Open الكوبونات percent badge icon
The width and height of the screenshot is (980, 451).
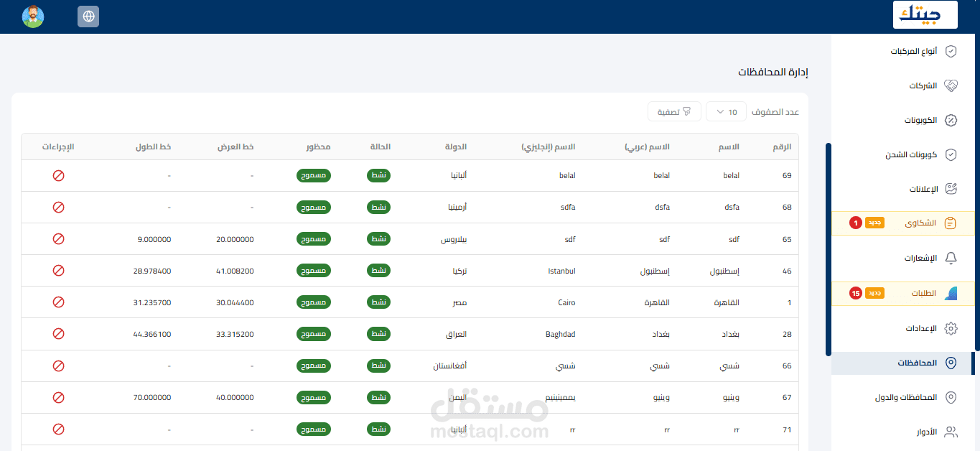click(x=951, y=121)
